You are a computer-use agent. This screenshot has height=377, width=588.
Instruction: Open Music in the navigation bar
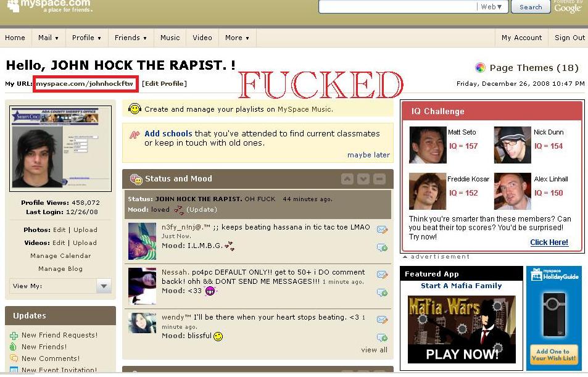[x=170, y=38]
